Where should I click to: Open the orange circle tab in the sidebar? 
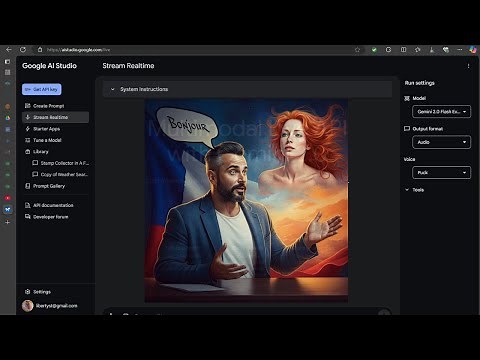[x=8, y=106]
